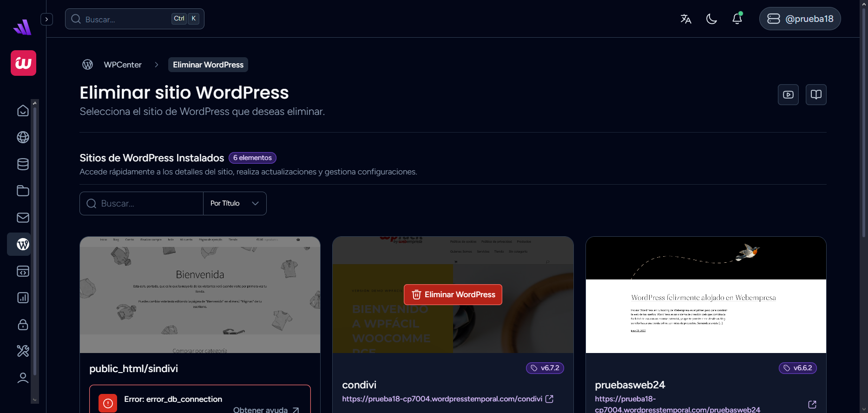
Task: Open the databases icon in sidebar
Action: tap(23, 164)
